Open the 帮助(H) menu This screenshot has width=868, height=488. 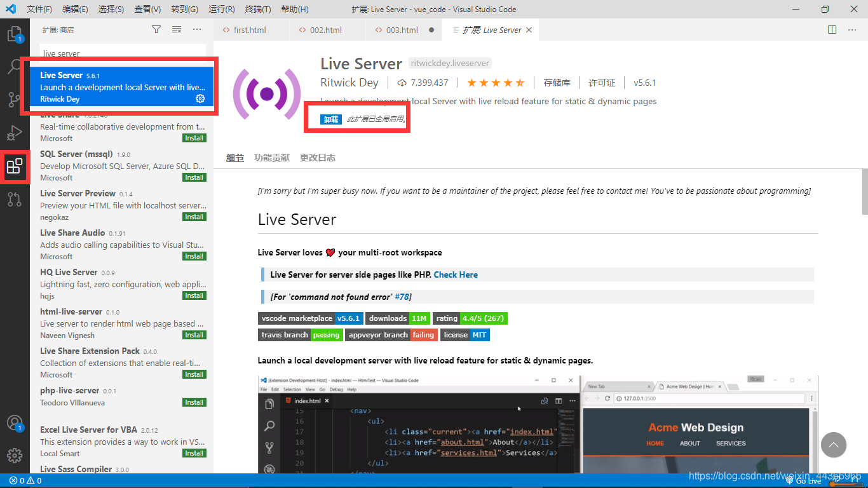coord(294,10)
